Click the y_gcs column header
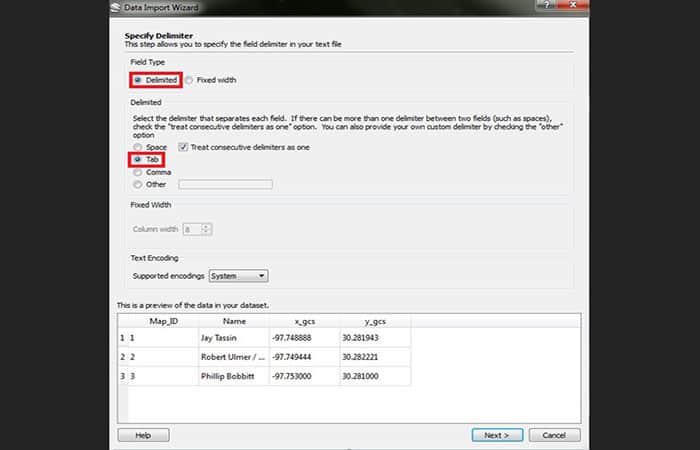The width and height of the screenshot is (700, 450). 375,321
